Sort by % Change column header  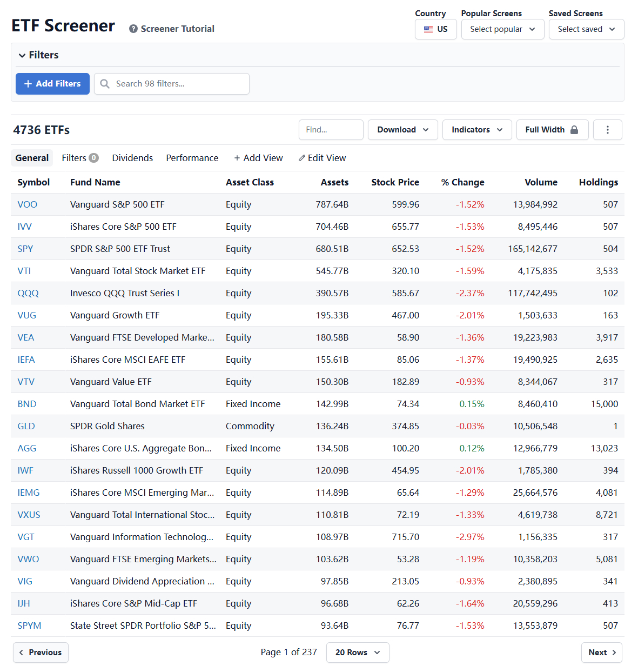click(x=462, y=182)
